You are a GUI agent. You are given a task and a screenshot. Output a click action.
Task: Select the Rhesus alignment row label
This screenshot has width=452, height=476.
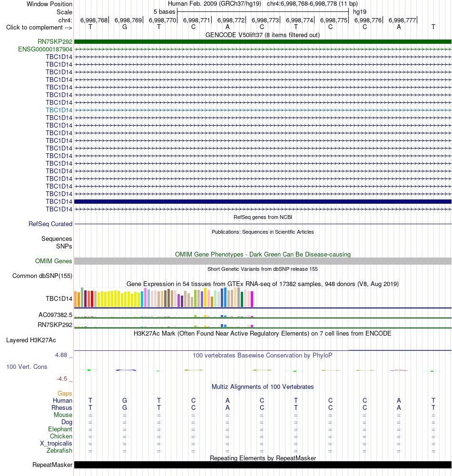61,408
